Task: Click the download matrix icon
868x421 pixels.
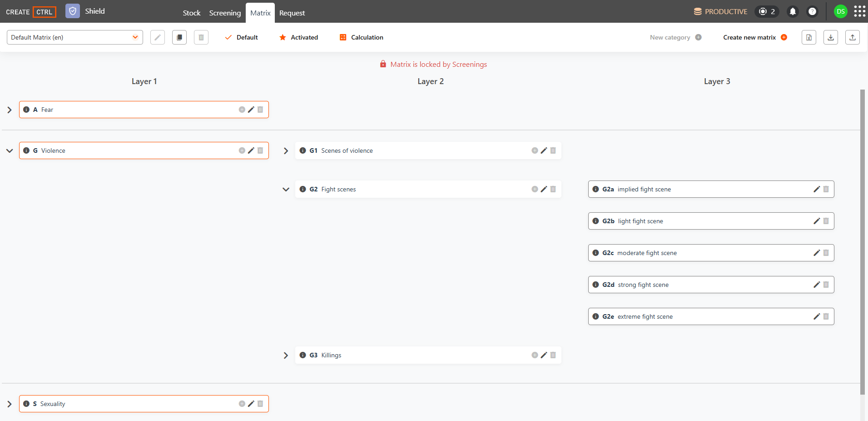Action: click(831, 37)
